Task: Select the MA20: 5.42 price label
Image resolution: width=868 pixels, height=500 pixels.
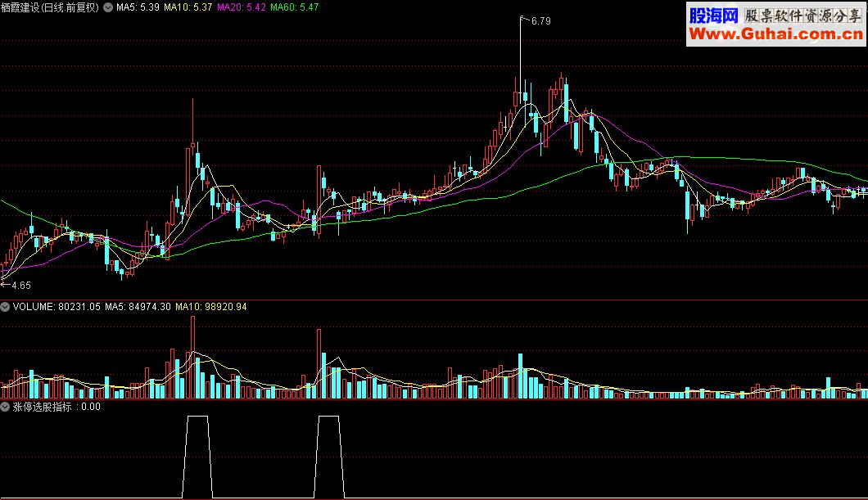Action: [x=242, y=7]
